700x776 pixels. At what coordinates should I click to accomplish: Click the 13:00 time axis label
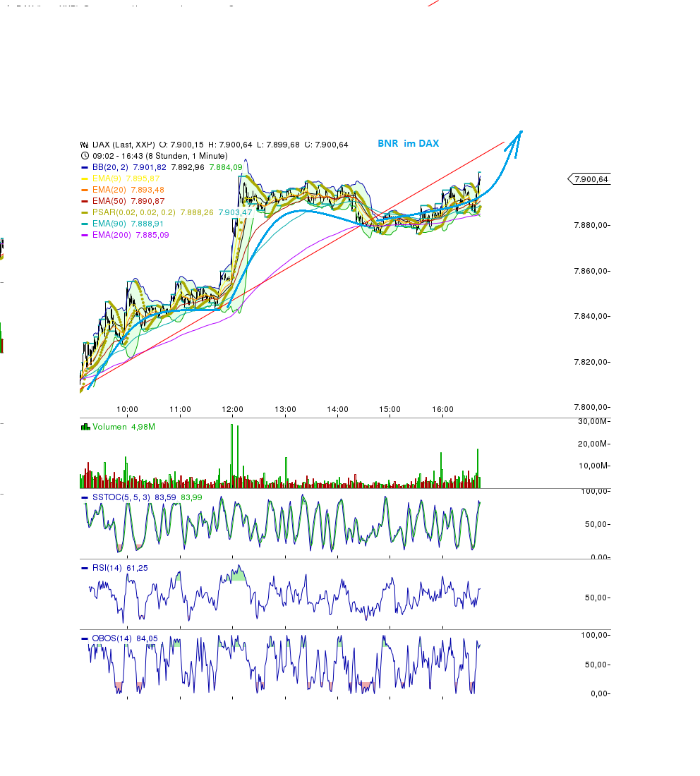pyautogui.click(x=285, y=410)
